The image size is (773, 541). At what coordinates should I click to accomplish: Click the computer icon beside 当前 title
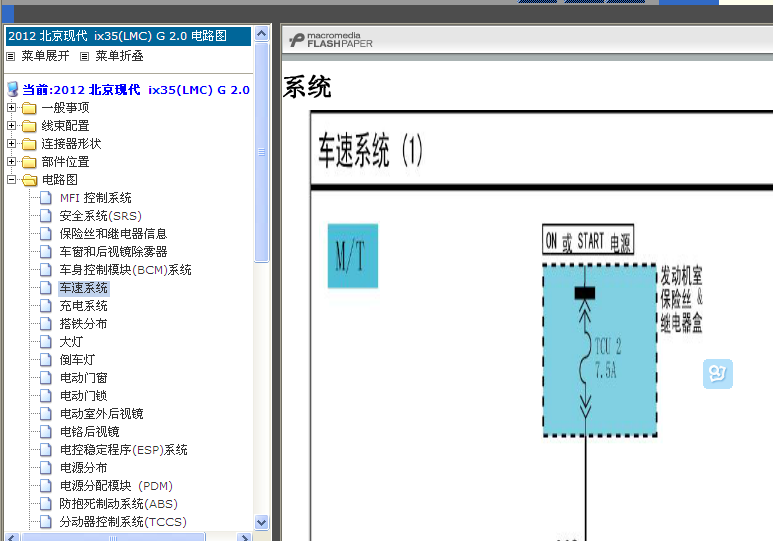13,90
